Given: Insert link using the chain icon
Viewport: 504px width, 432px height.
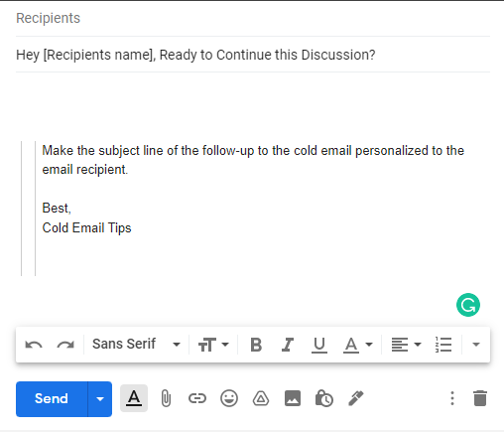Looking at the screenshot, I should pyautogui.click(x=197, y=398).
